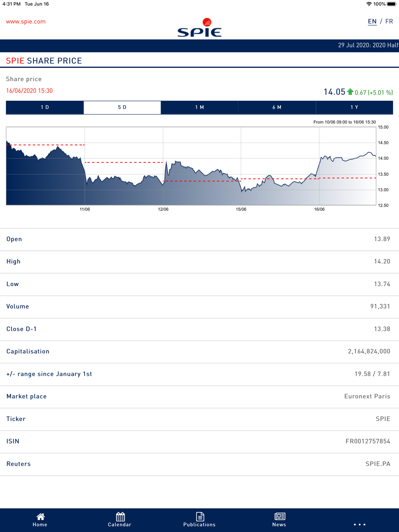Viewport: 399px width, 532px height.
Task: Tap the 14.00 axis label on chart
Action: [383, 158]
